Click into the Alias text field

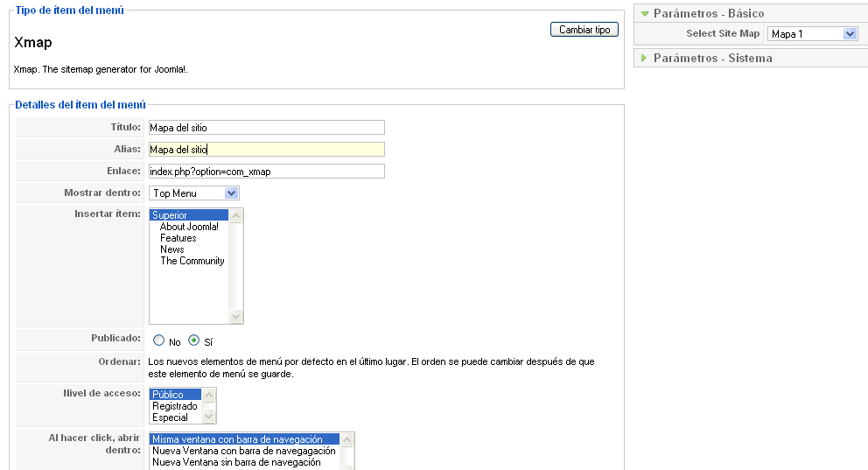(266, 150)
